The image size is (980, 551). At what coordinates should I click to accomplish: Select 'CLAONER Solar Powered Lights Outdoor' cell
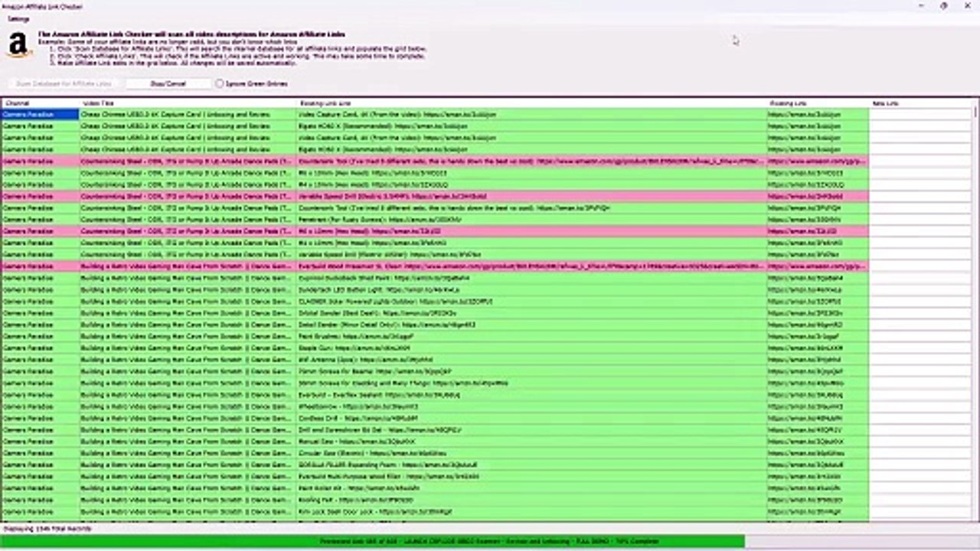(x=532, y=302)
